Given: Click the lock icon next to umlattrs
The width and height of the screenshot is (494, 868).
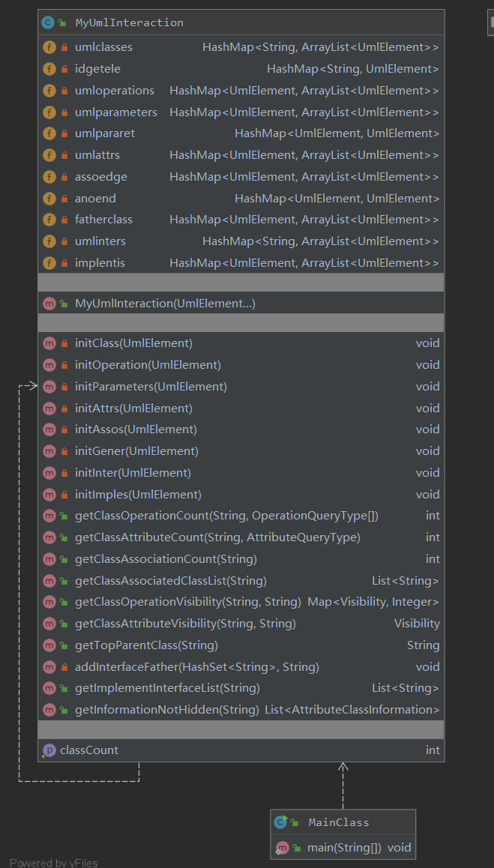Looking at the screenshot, I should click(64, 156).
